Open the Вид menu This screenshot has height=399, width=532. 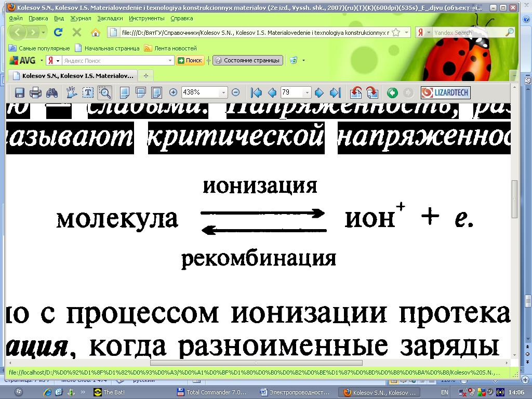pos(59,18)
